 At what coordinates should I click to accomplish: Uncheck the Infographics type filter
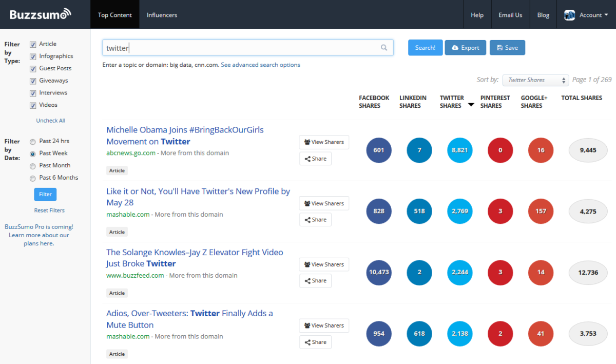(x=33, y=56)
